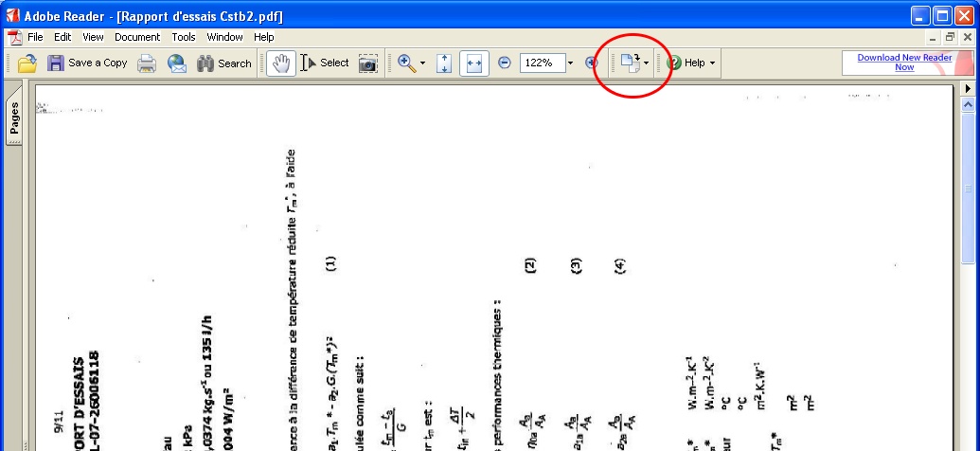Rotate the page view clockwise icon

(630, 63)
